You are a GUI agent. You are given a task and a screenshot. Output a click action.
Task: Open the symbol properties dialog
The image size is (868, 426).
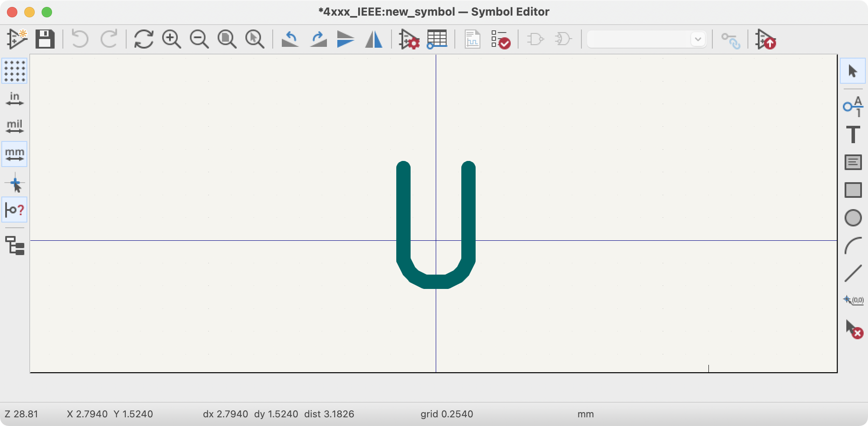[x=410, y=40]
